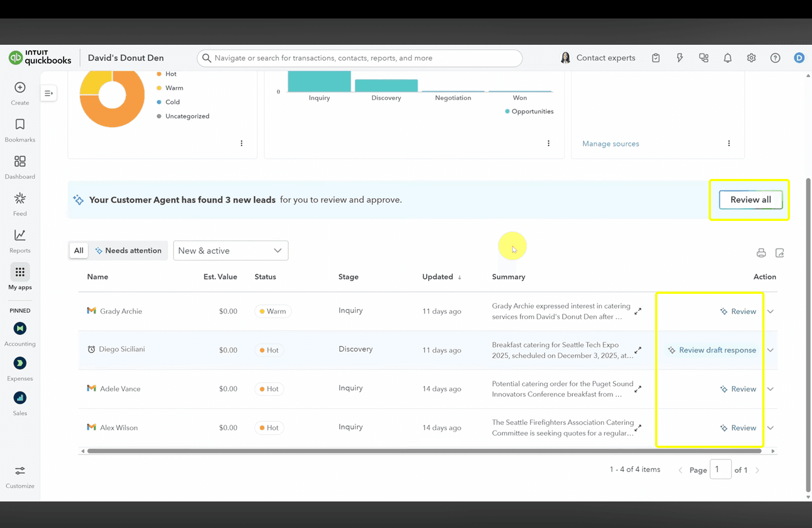Screen dimensions: 812x528
Task: Click the page number input box
Action: click(720, 469)
